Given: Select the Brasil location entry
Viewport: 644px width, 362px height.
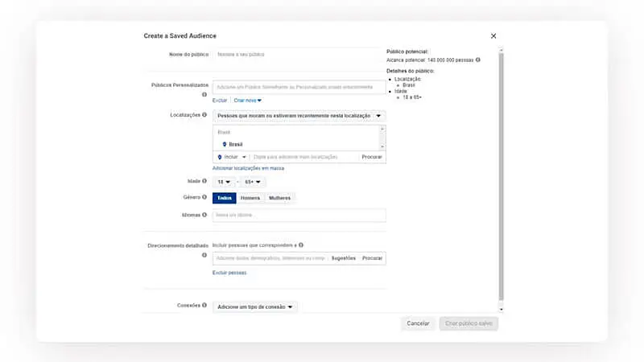Looking at the screenshot, I should (235, 145).
